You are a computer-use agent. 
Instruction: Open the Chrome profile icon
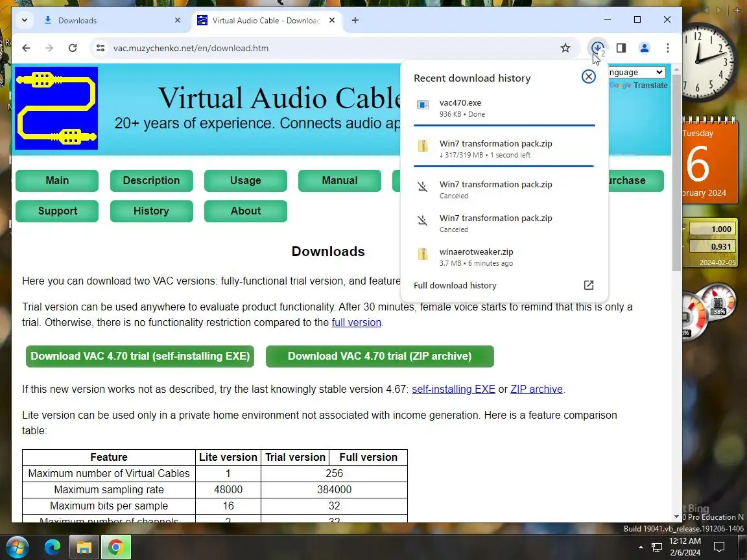click(x=645, y=48)
